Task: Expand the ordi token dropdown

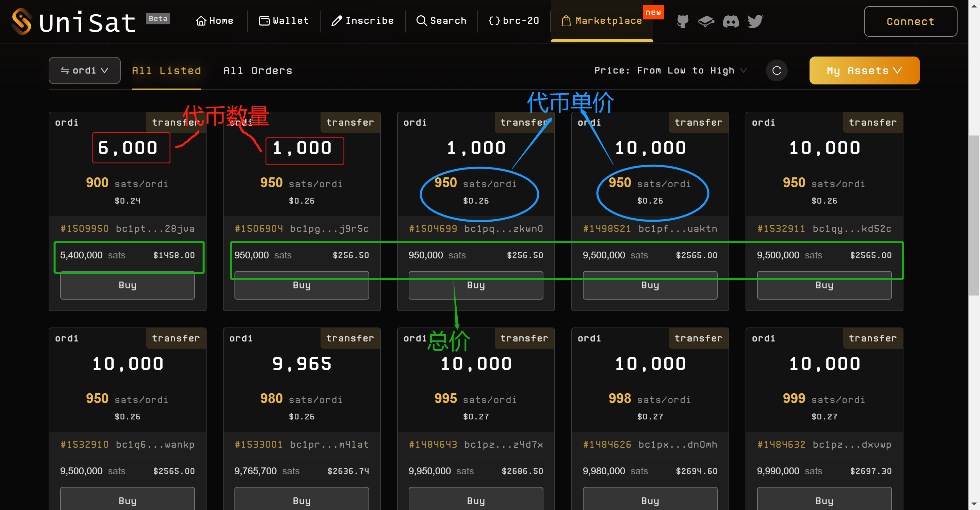Action: coord(84,70)
